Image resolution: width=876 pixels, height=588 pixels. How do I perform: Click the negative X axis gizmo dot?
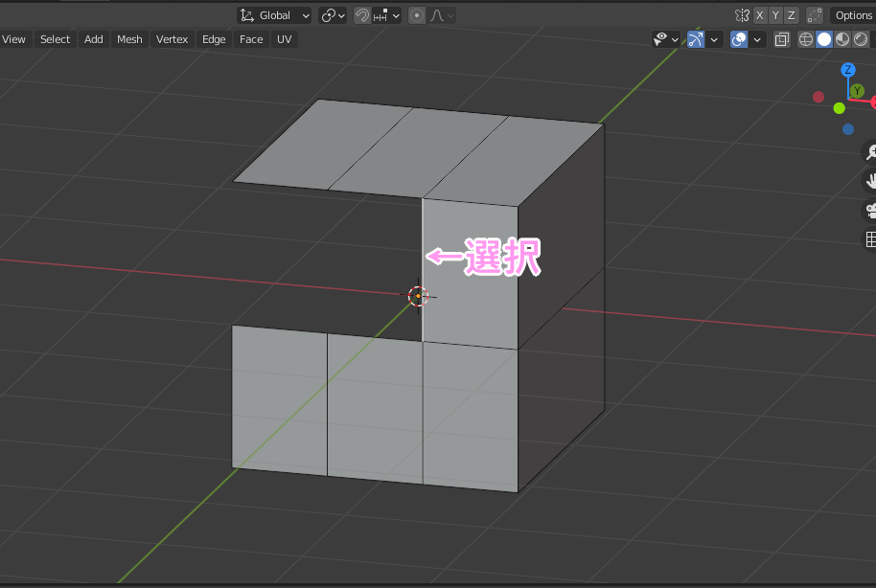[818, 97]
